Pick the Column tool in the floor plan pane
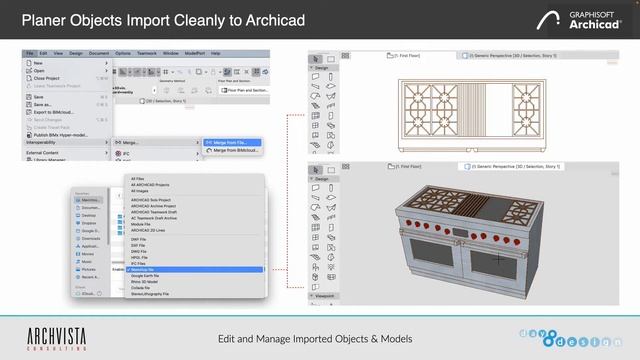The image size is (640, 360). [x=331, y=76]
